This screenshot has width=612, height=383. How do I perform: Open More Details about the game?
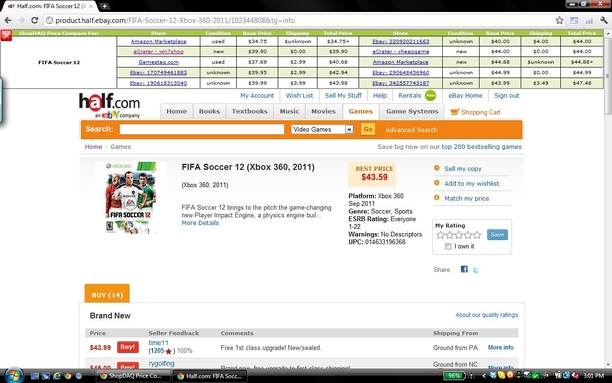200,223
